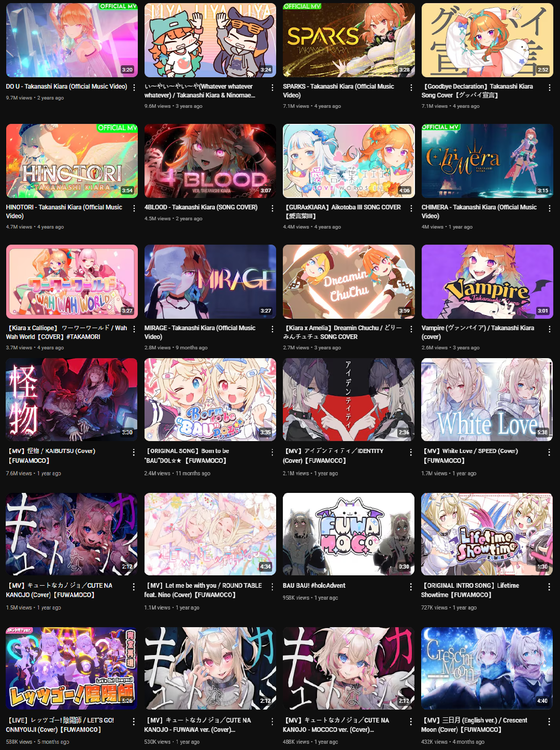Screen dimensions: 560x750
Task: Open three-dot menu beside 4BLOOD song cover
Action: coord(272,208)
